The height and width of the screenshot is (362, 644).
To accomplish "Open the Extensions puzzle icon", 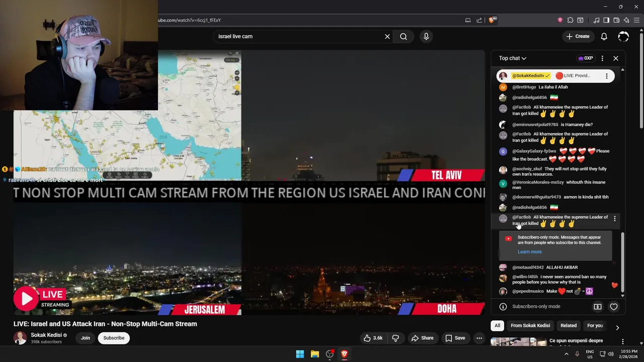I will [x=570, y=20].
